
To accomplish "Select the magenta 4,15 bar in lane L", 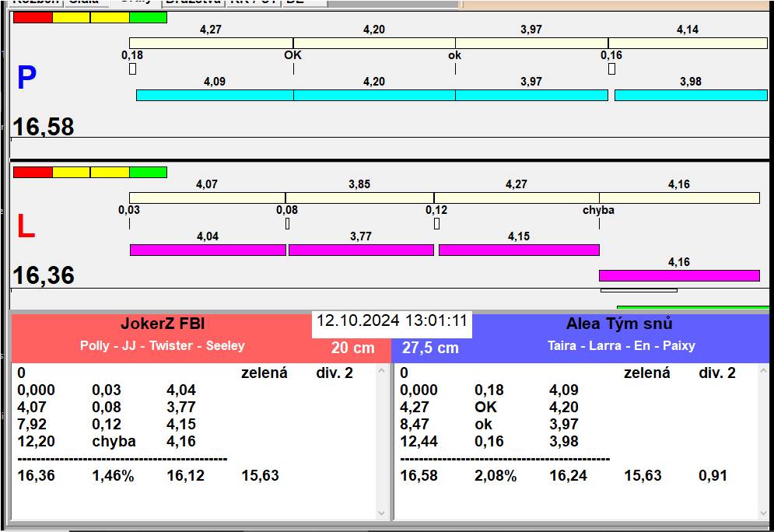I will click(519, 250).
